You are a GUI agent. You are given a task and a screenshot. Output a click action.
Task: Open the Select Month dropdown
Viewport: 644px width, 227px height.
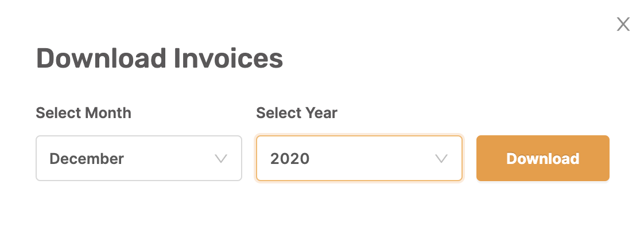click(x=139, y=158)
